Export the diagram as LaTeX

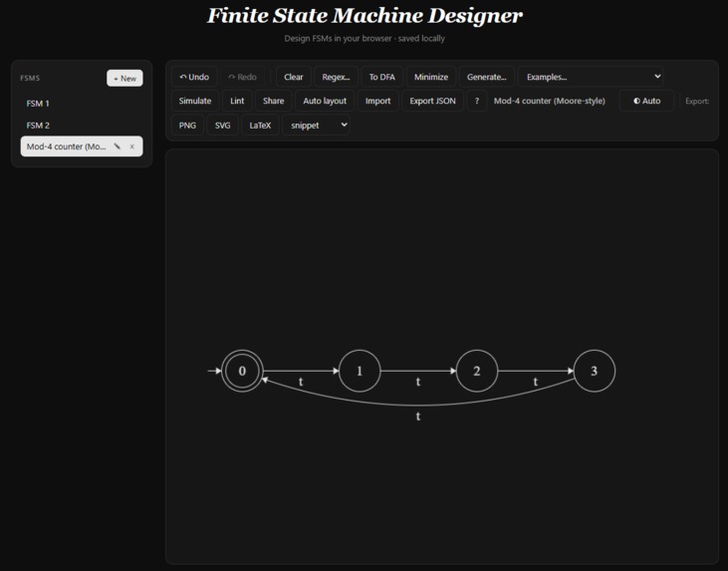point(260,125)
